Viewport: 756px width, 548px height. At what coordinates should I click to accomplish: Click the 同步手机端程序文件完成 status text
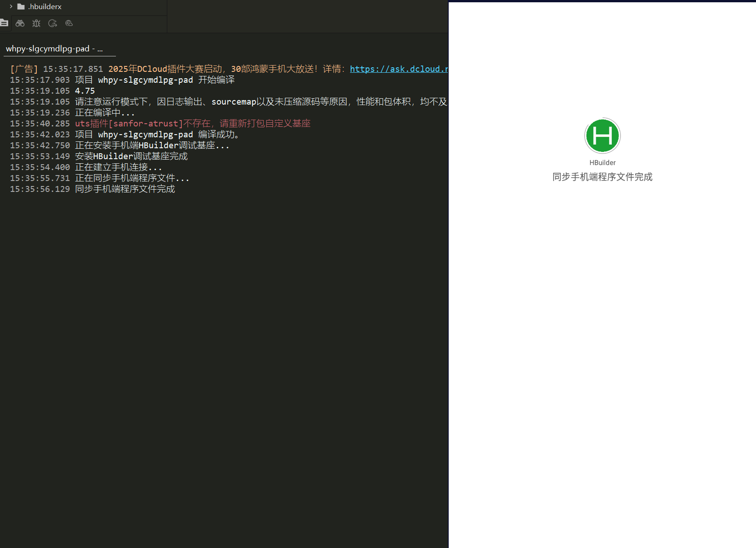coord(602,177)
